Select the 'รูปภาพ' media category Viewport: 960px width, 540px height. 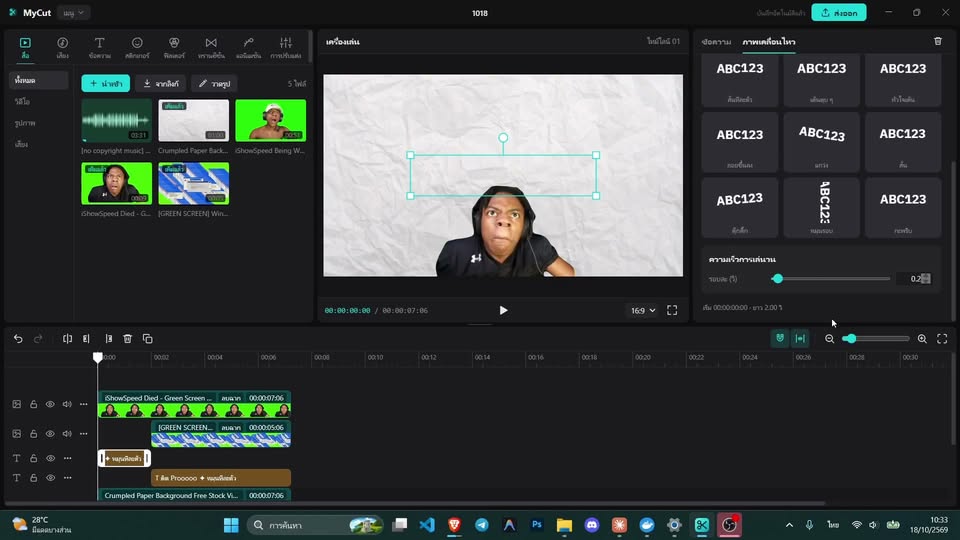(25, 123)
